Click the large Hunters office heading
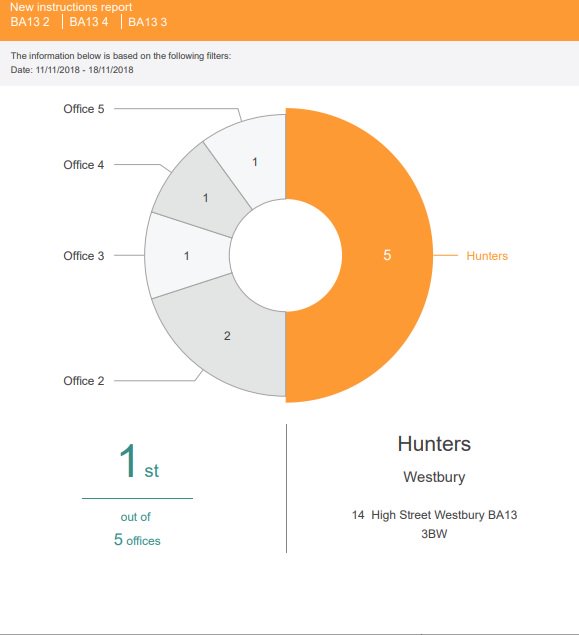579x635 pixels. 434,444
